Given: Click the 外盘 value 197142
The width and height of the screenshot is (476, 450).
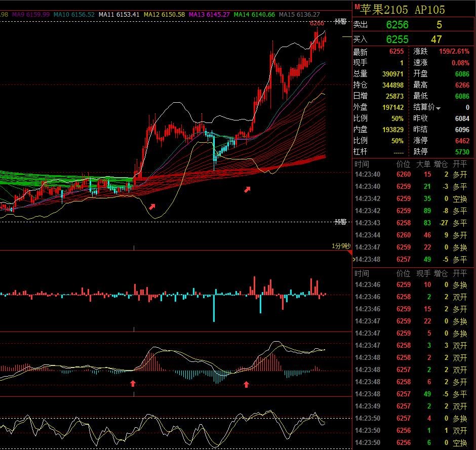Looking at the screenshot, I should [392, 107].
